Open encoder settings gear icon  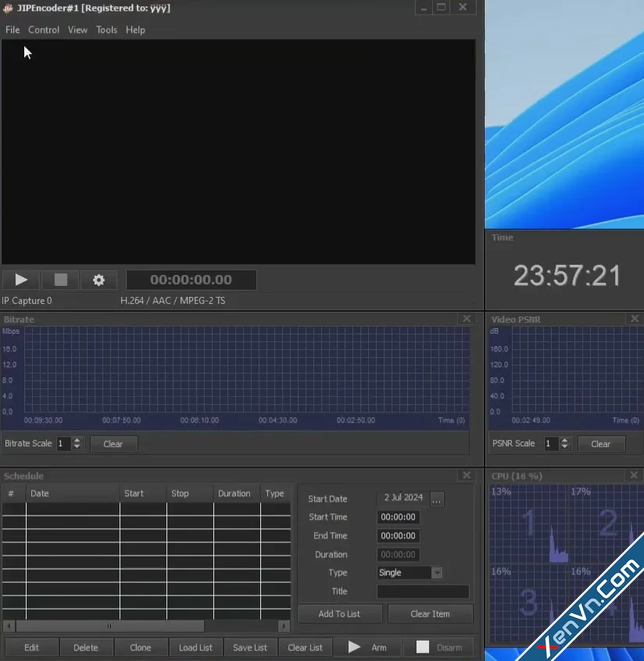click(98, 280)
